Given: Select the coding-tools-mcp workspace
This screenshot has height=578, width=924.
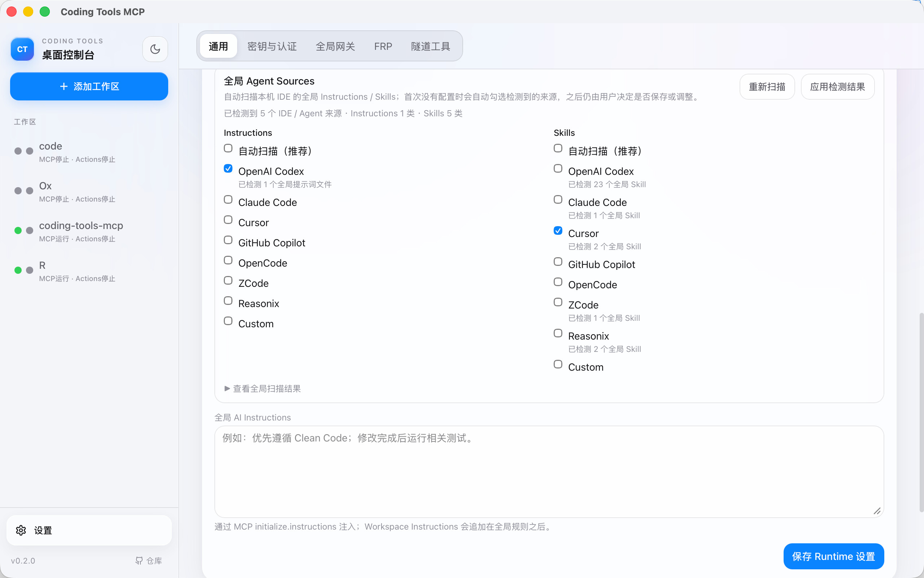Looking at the screenshot, I should point(89,232).
